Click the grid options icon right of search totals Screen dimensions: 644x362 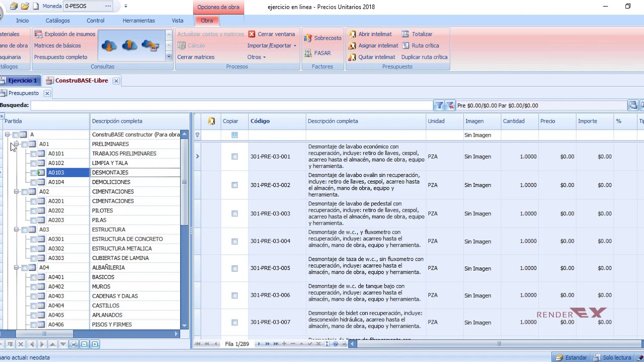[633, 106]
